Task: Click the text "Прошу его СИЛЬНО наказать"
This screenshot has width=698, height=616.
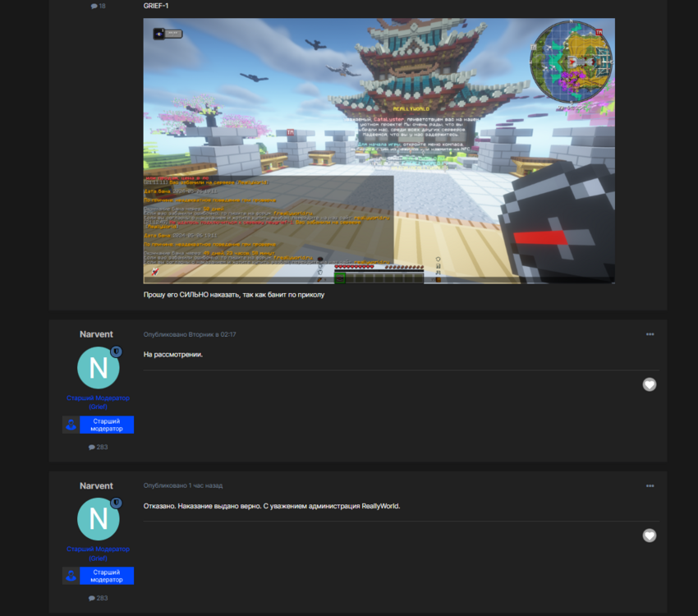Action: (193, 295)
